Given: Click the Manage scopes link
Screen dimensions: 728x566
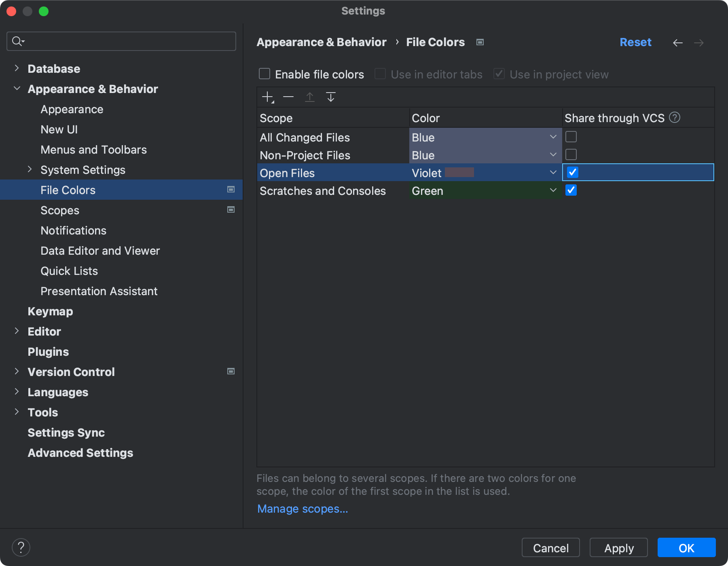Looking at the screenshot, I should (x=302, y=508).
